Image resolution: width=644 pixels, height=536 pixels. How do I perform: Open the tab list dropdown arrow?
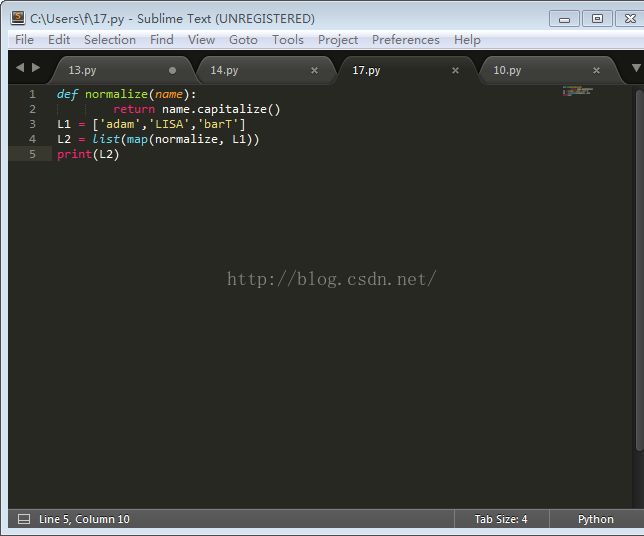click(x=636, y=68)
